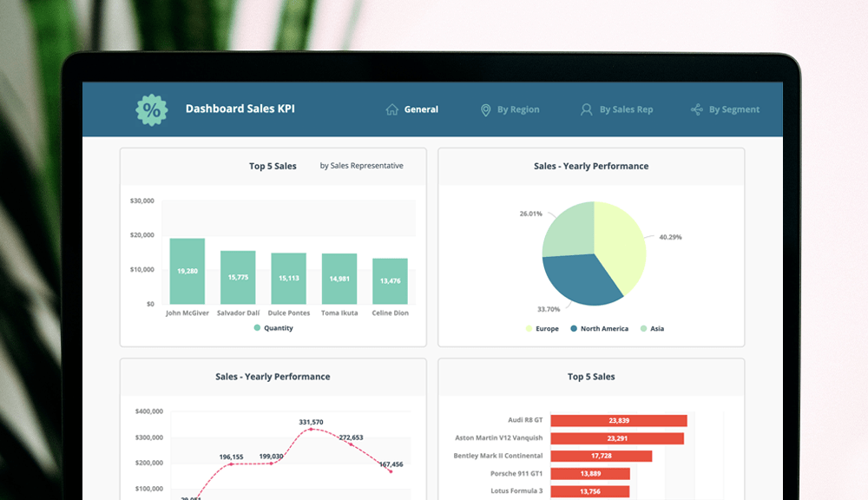
Task: Click the North America pie slice at 33.70%
Action: pos(582,280)
